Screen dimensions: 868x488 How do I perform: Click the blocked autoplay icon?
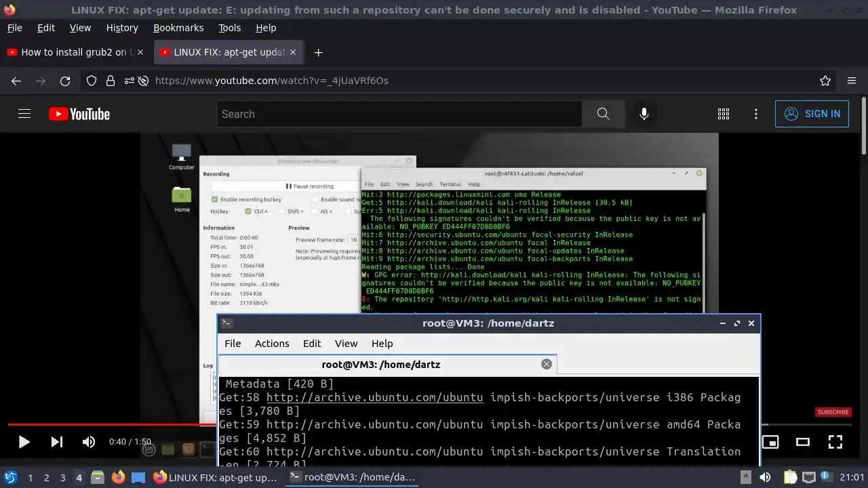[143, 81]
